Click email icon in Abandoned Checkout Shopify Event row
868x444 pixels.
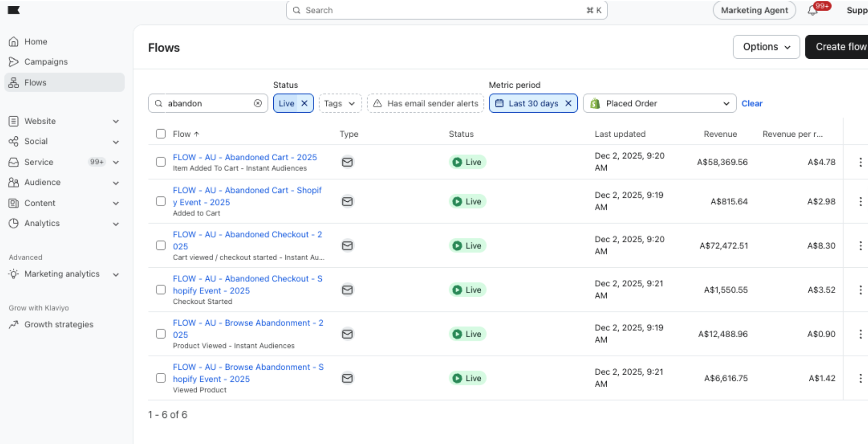(347, 290)
